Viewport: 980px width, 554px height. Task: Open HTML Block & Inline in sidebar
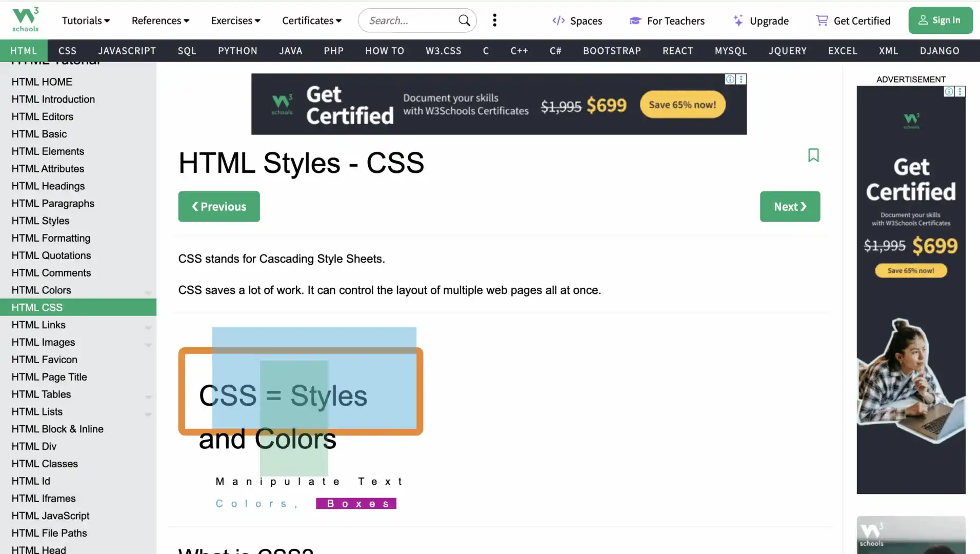pyautogui.click(x=78, y=429)
